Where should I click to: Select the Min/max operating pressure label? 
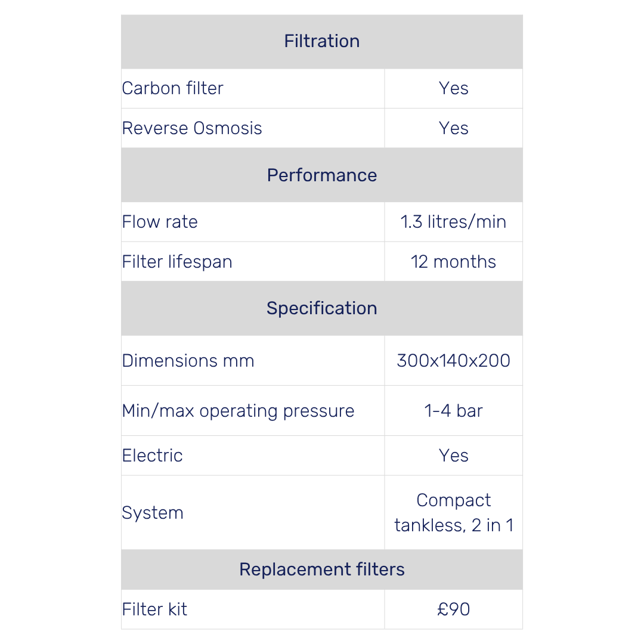(238, 411)
